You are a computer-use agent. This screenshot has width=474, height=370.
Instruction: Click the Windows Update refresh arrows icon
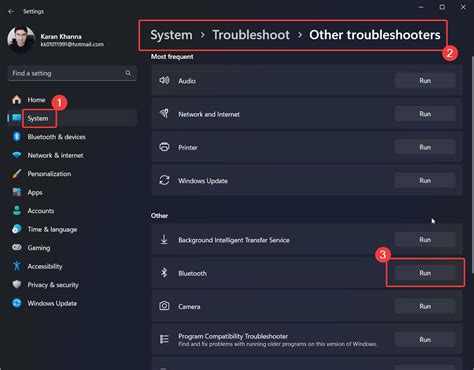[164, 180]
